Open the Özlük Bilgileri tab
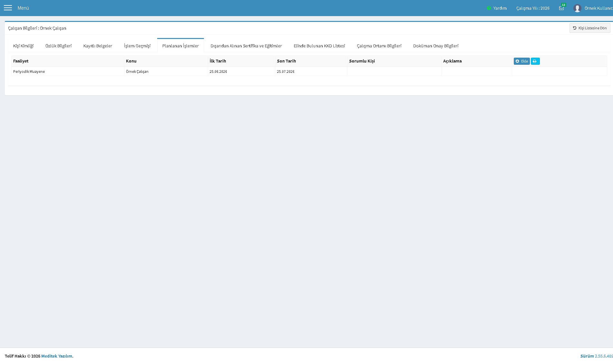613x364 pixels. [x=58, y=46]
